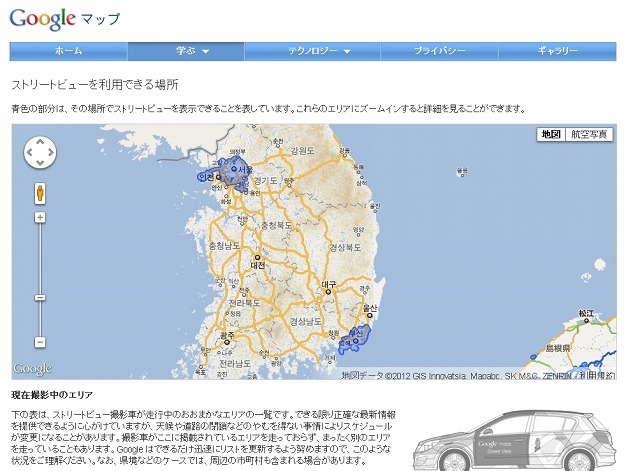Pan the map right with the arrow

click(51, 152)
